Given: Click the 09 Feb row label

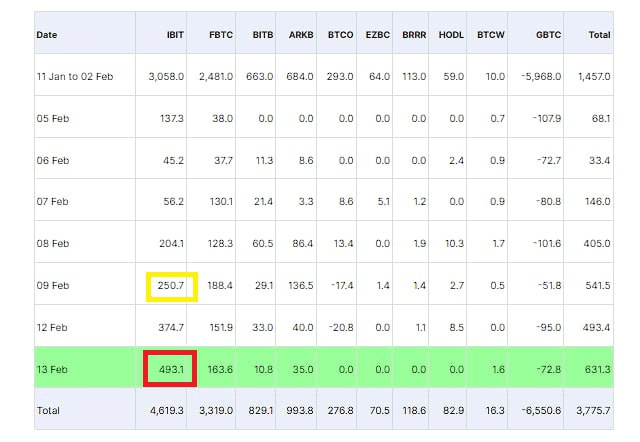Looking at the screenshot, I should pyautogui.click(x=53, y=285).
